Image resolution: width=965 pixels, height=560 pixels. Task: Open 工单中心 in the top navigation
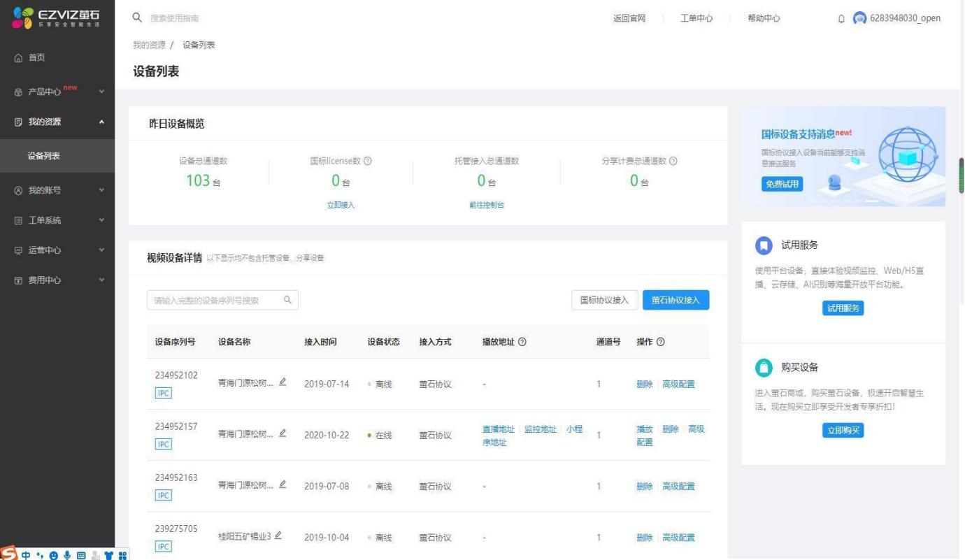pos(696,18)
